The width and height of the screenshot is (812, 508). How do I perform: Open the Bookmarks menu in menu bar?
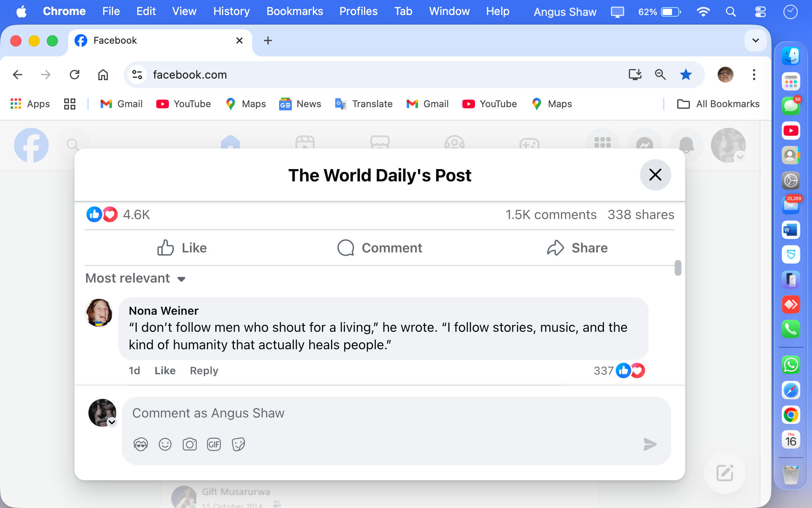click(295, 11)
